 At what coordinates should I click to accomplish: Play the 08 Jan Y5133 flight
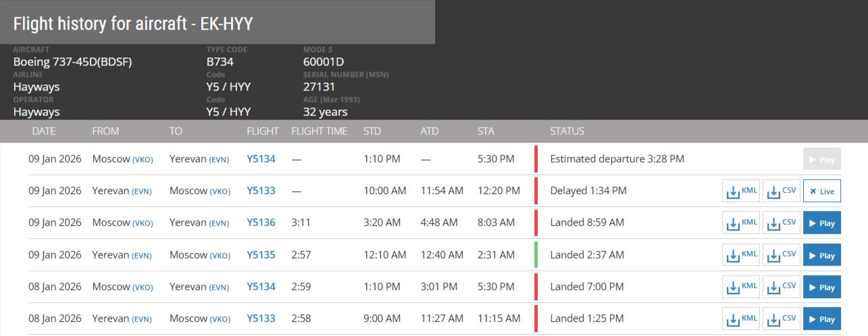tap(821, 319)
